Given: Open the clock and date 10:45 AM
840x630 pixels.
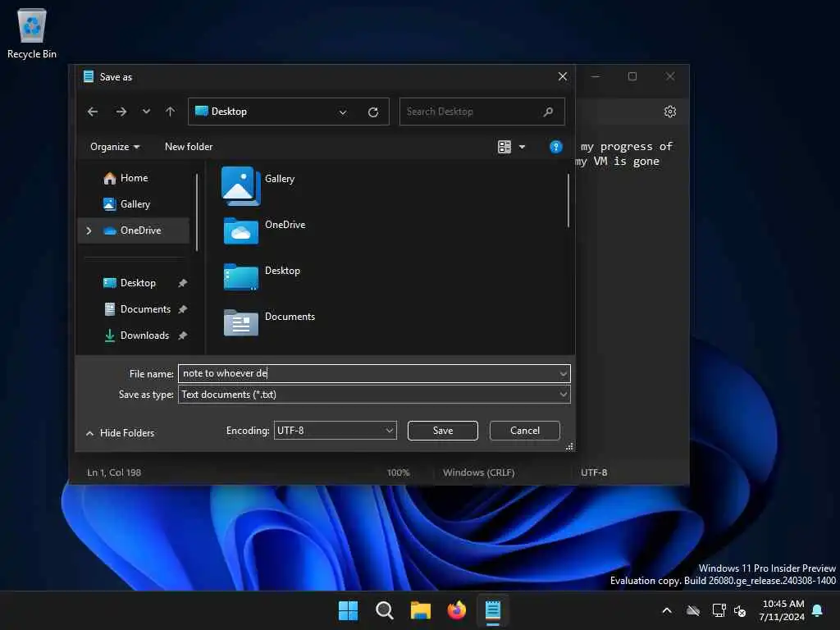Looking at the screenshot, I should click(x=782, y=610).
